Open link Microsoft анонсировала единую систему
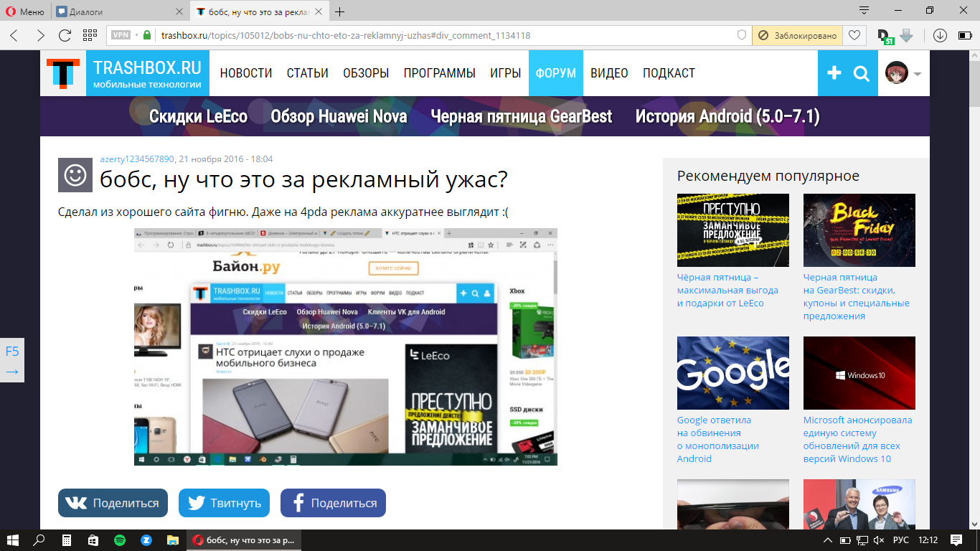This screenshot has height=551, width=980. click(x=858, y=439)
